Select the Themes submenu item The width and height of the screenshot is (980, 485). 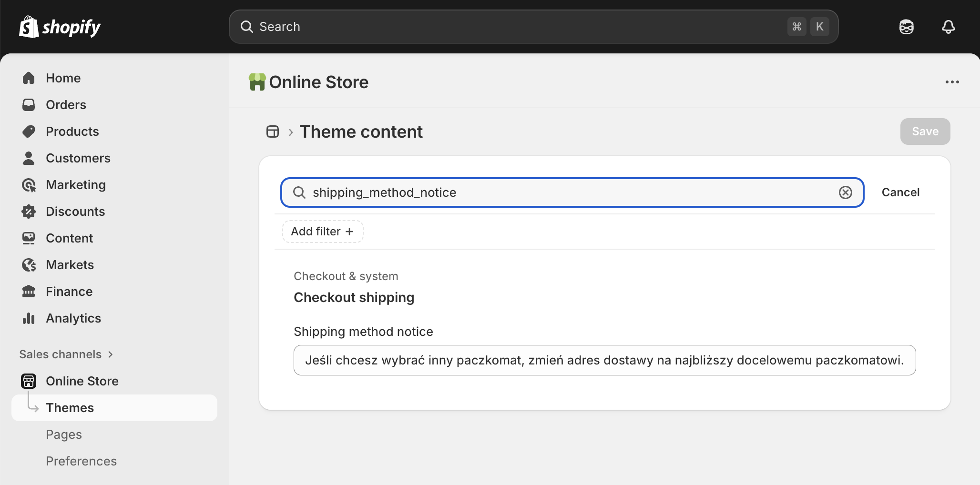tap(114, 408)
